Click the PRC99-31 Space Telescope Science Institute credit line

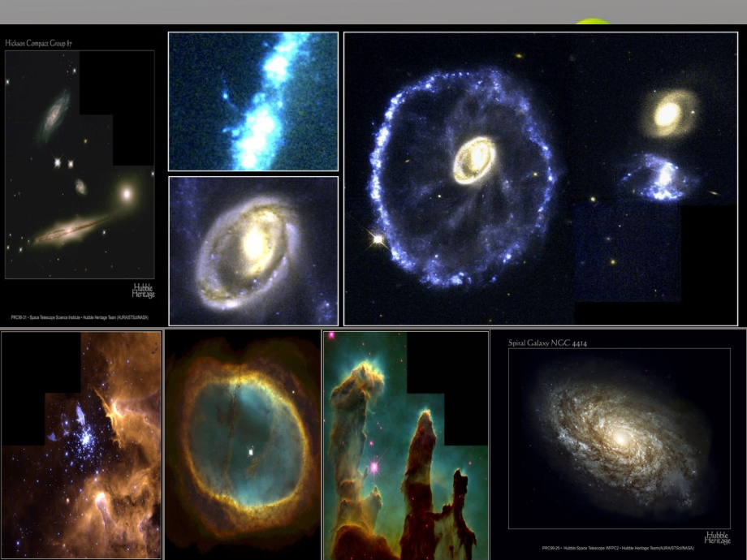[80, 317]
